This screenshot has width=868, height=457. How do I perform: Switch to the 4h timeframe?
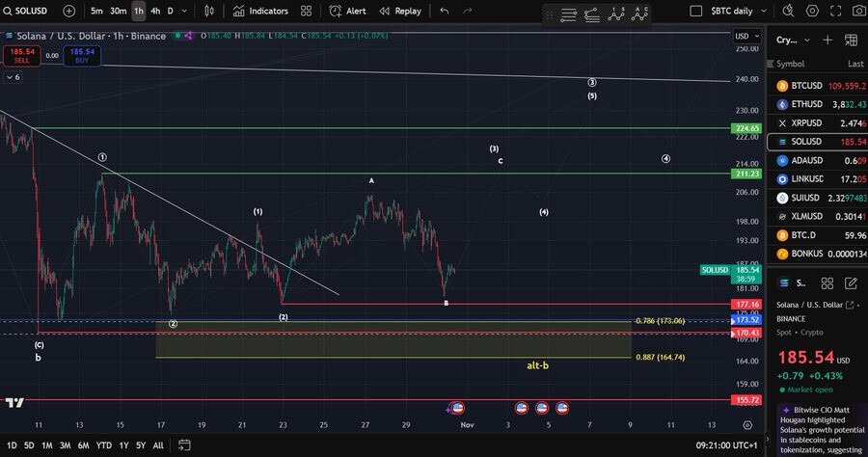(155, 11)
